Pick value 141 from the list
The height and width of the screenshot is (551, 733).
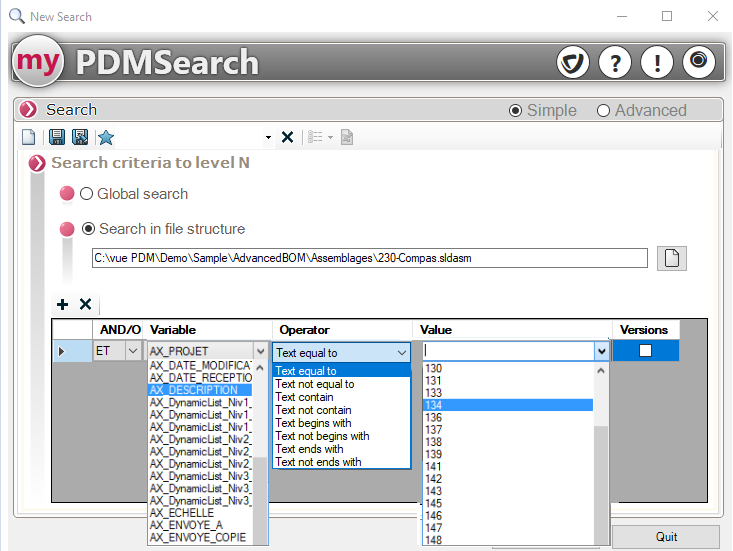point(433,467)
